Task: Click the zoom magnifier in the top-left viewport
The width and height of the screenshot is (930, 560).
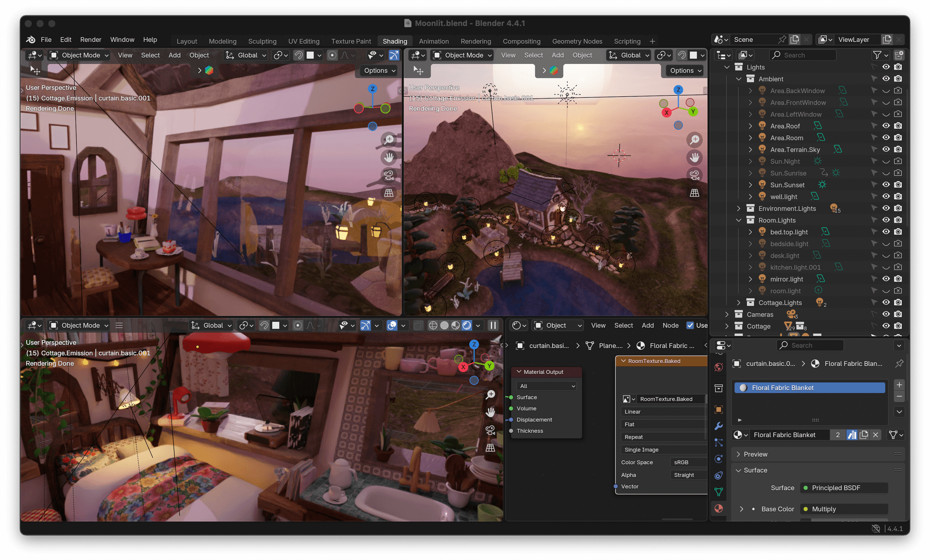Action: coord(388,140)
